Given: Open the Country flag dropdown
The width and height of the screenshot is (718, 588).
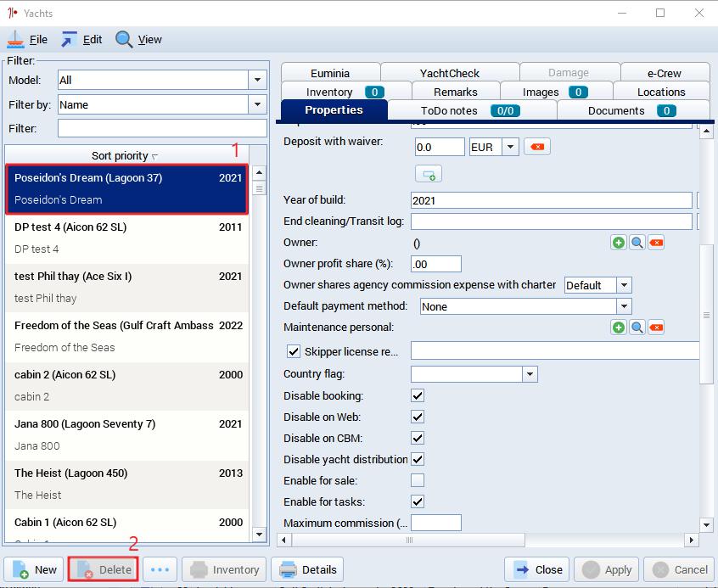Looking at the screenshot, I should (x=530, y=374).
